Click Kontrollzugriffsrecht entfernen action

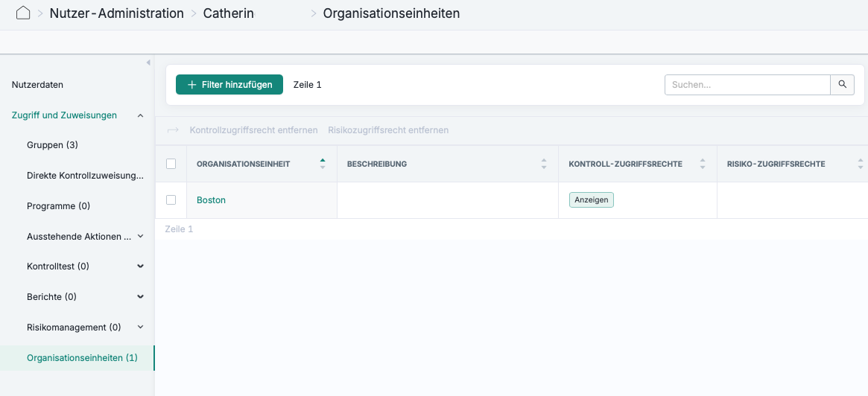click(253, 130)
